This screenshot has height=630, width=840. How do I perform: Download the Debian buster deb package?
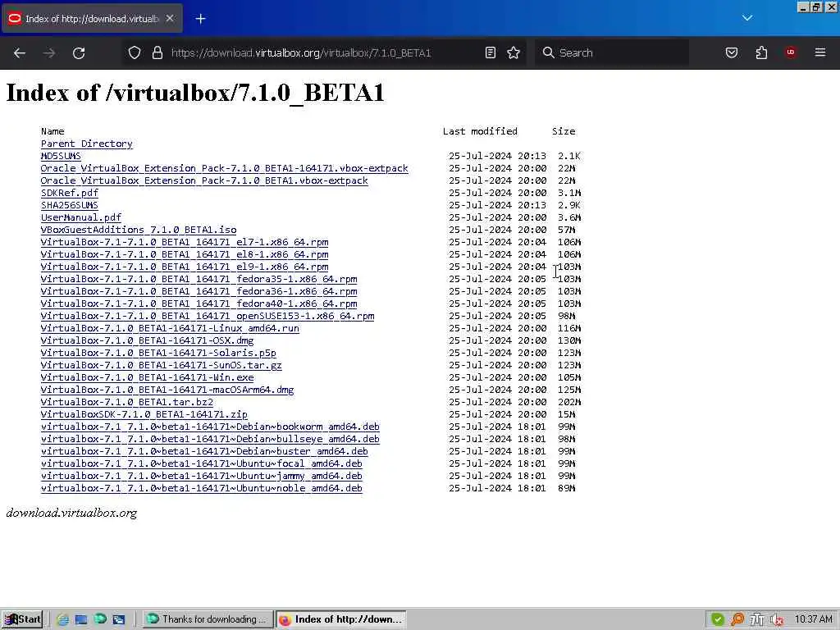tap(204, 452)
